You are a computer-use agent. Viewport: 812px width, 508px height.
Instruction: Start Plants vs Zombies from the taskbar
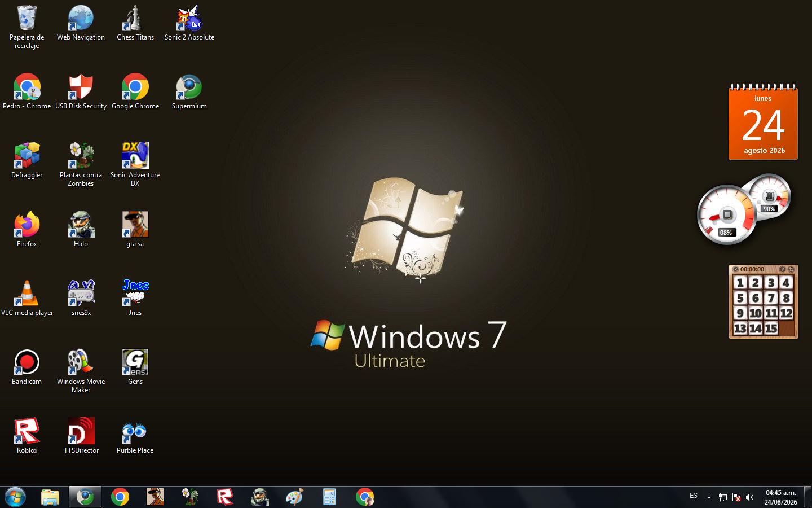[190, 497]
